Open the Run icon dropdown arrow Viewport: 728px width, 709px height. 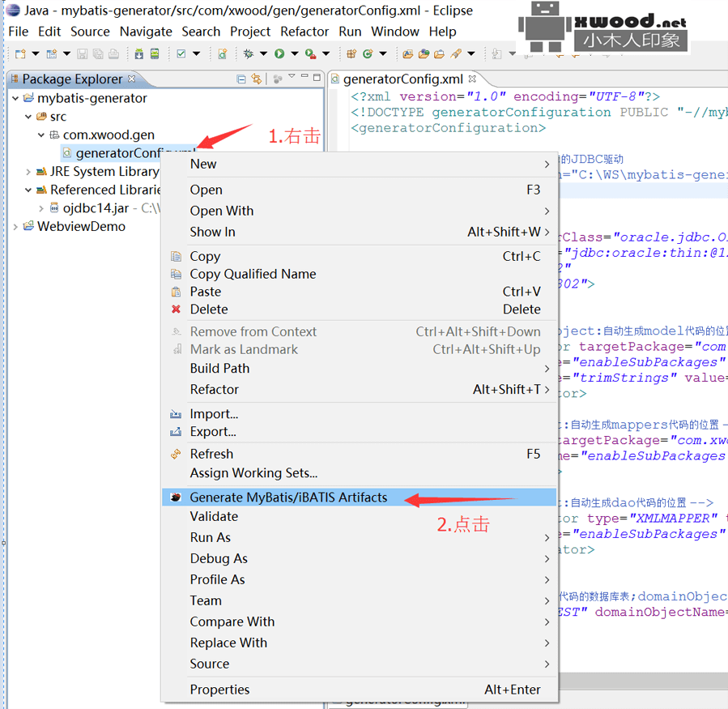coord(295,54)
